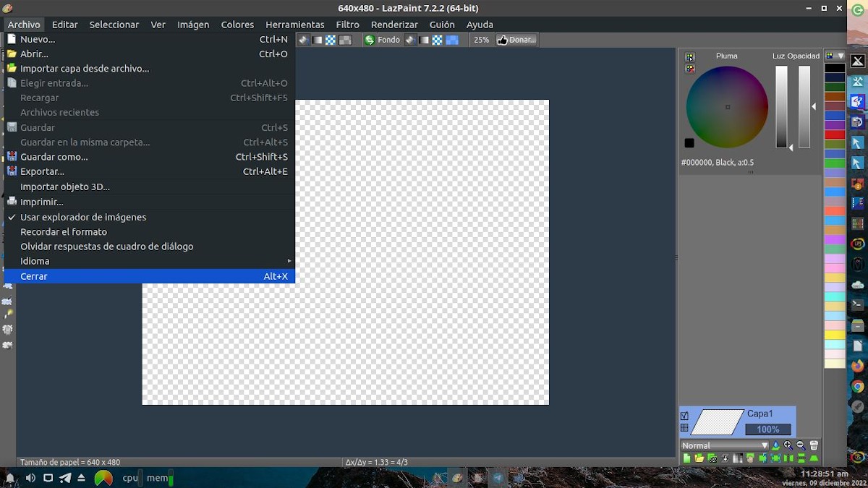Choose 'Importar capa desde archivo...'
Viewport: 868px width, 488px height.
pos(149,69)
